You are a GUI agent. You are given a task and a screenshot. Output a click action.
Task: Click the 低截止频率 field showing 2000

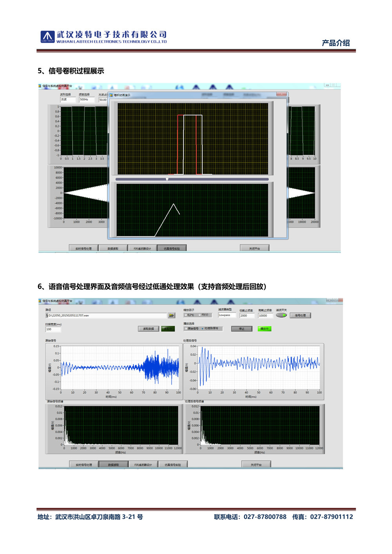click(x=247, y=315)
